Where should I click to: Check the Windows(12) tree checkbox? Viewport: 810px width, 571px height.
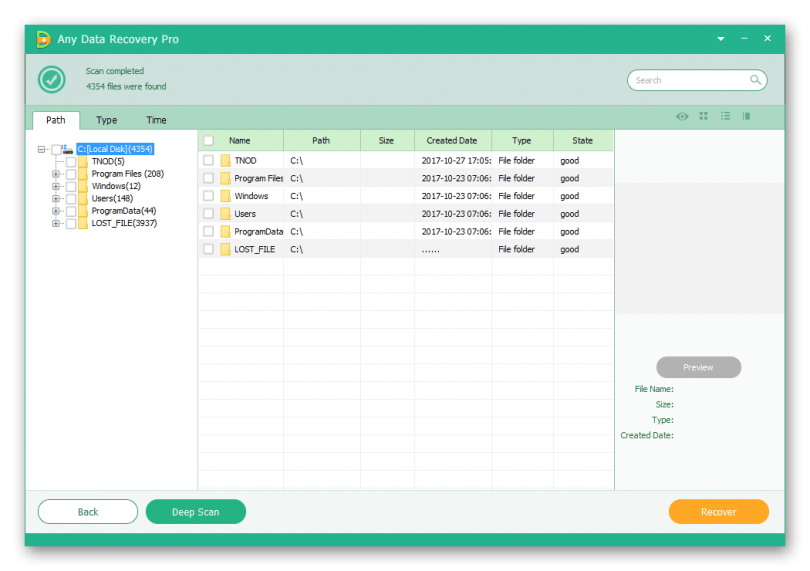(x=71, y=187)
